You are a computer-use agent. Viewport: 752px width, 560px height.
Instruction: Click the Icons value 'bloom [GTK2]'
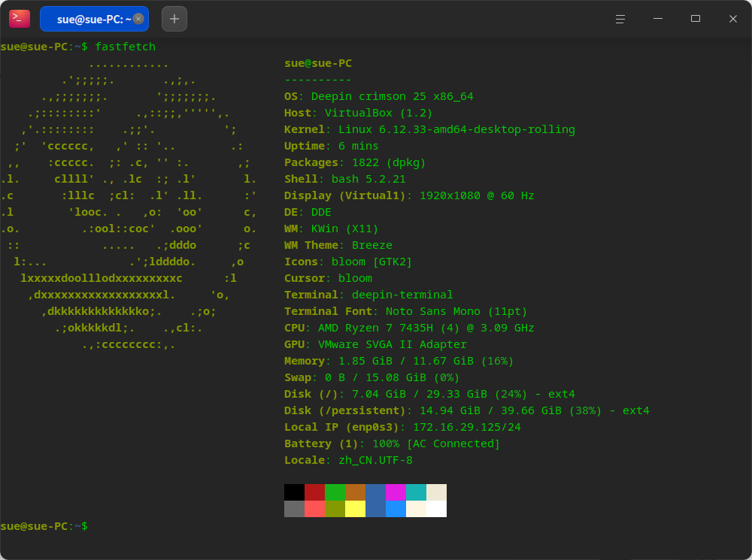point(371,262)
